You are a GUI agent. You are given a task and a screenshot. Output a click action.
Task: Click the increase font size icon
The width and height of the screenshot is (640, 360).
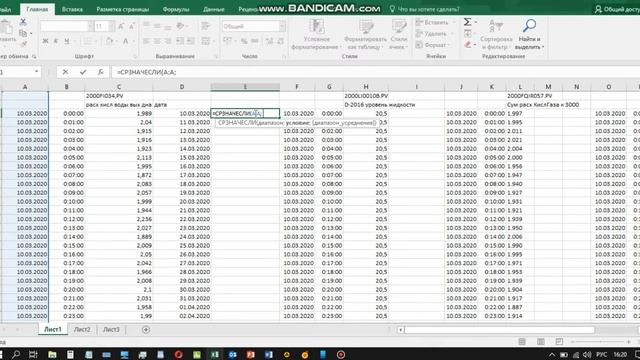click(121, 27)
